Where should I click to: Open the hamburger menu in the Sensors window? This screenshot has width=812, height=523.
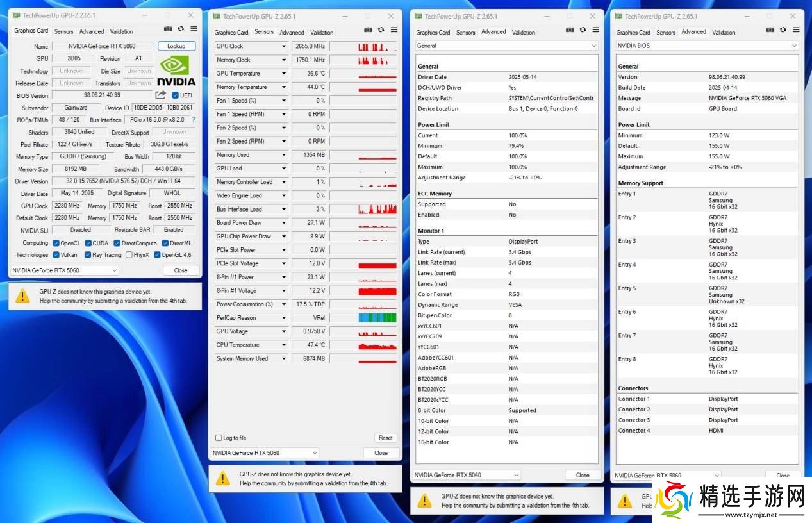(x=393, y=29)
